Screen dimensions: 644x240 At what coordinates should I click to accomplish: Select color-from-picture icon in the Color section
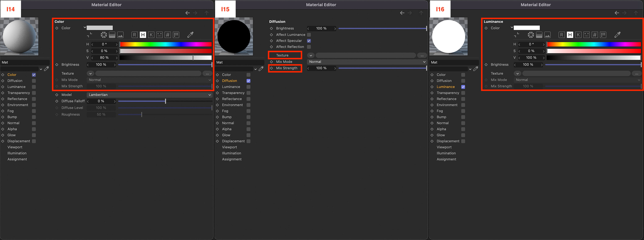pyautogui.click(x=121, y=35)
